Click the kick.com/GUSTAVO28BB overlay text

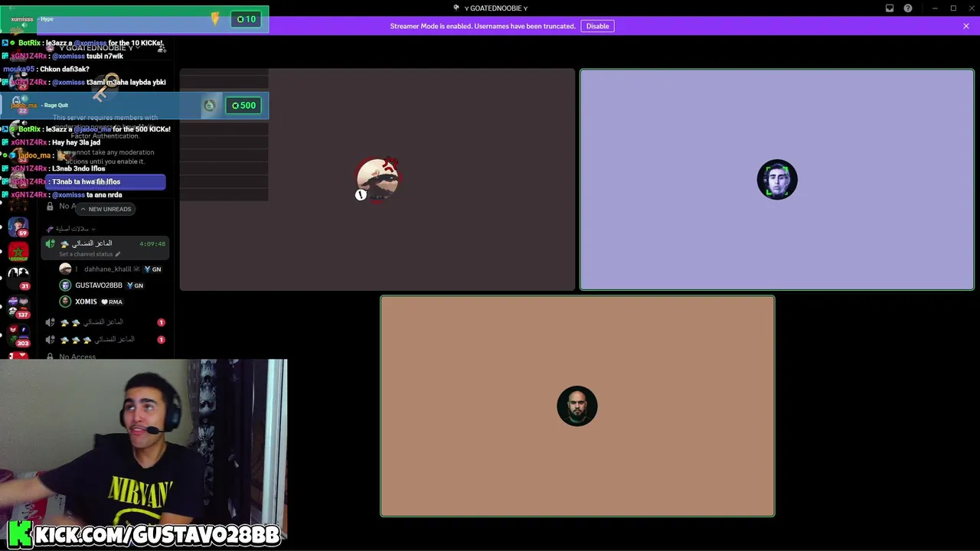click(157, 534)
